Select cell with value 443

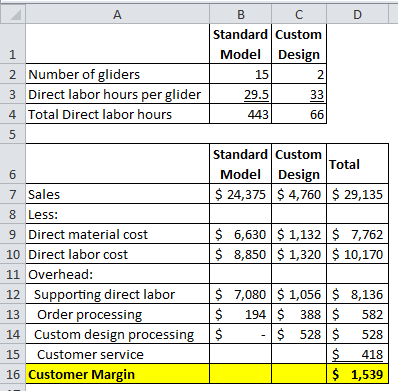pyautogui.click(x=240, y=114)
